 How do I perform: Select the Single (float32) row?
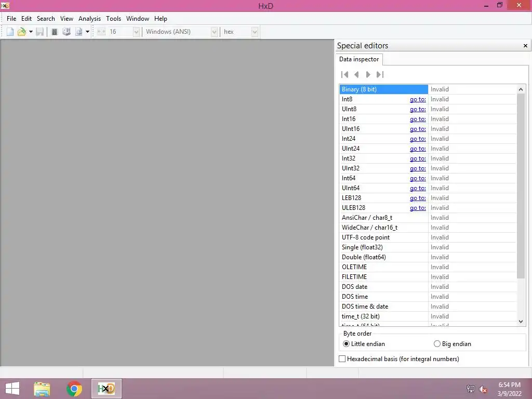coord(428,247)
